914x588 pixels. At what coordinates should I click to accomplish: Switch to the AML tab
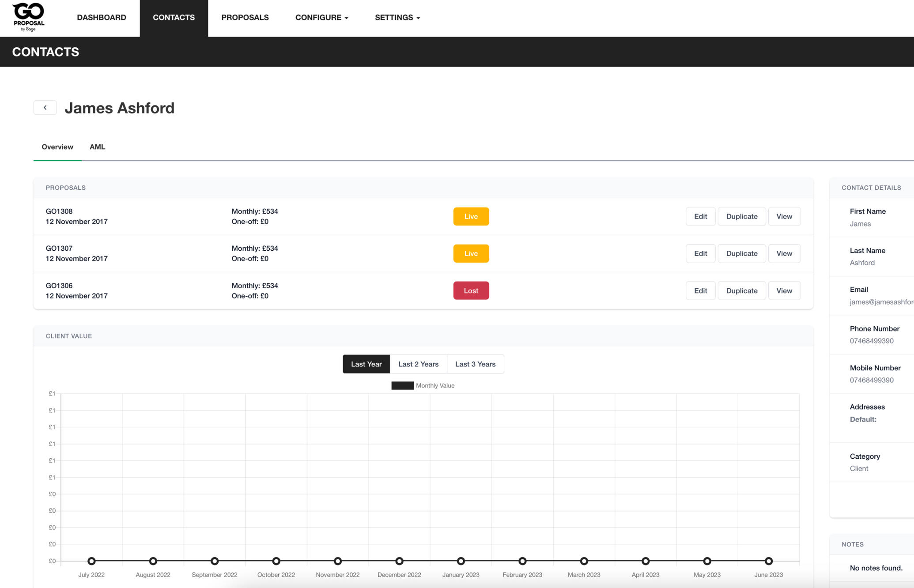(x=97, y=147)
